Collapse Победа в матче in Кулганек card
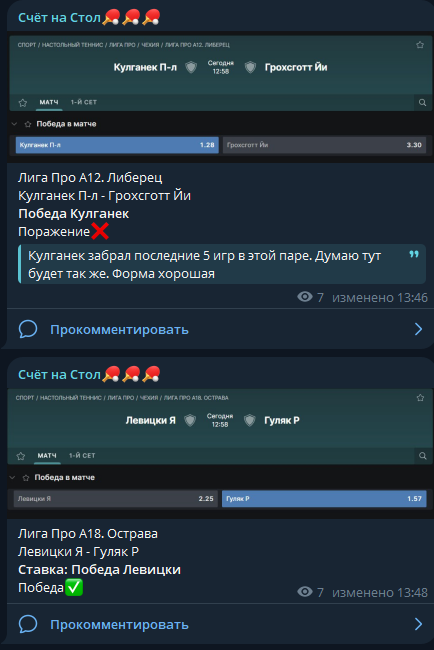434x650 pixels. (x=15, y=124)
